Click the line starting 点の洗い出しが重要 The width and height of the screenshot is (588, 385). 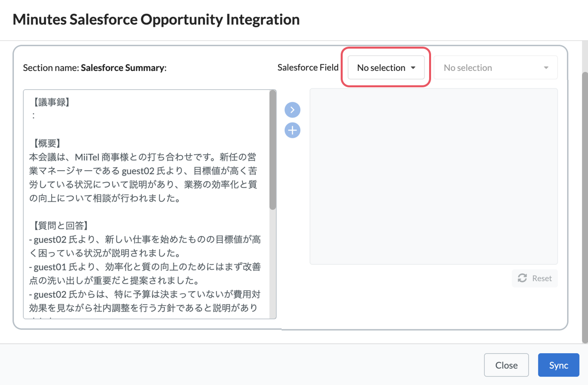(114, 280)
